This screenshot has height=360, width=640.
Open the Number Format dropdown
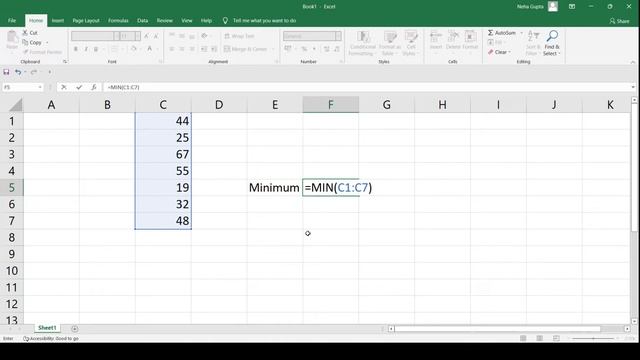tap(338, 36)
